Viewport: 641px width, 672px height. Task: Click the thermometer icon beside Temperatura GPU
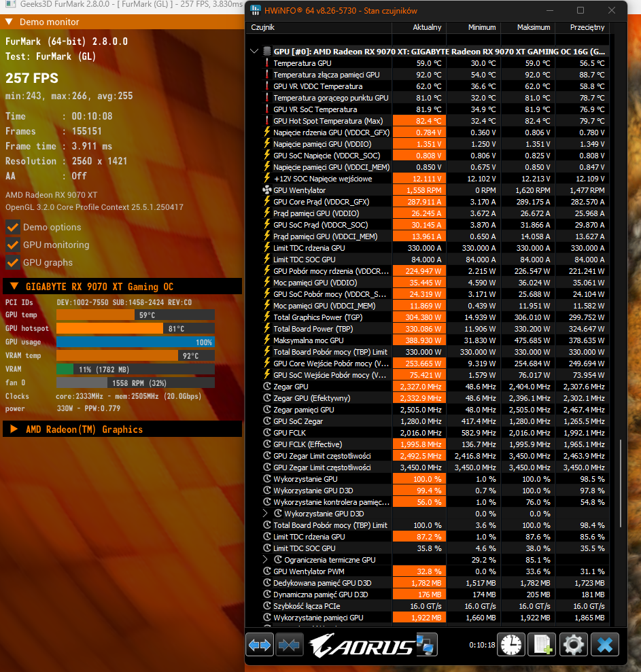tap(266, 63)
